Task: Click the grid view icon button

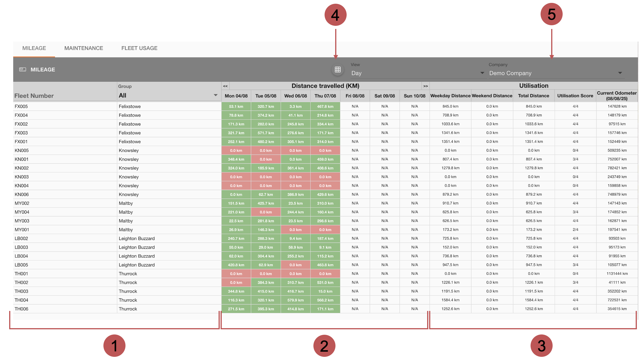Action: click(337, 70)
